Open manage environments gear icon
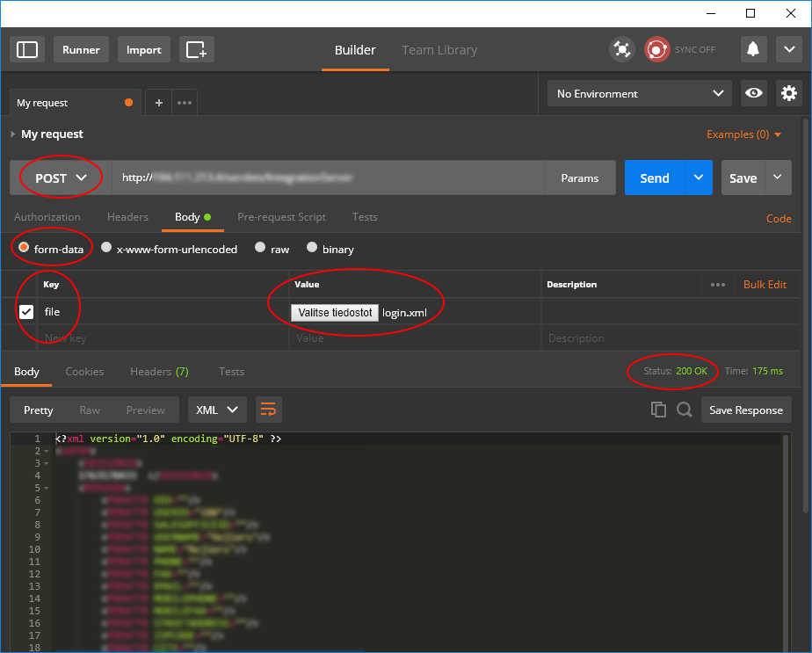 click(788, 93)
